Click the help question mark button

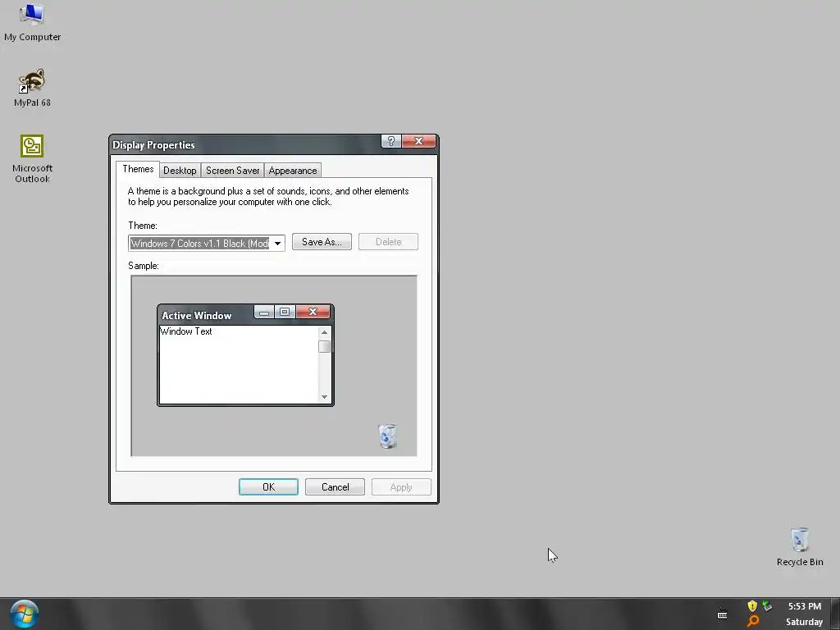[391, 141]
